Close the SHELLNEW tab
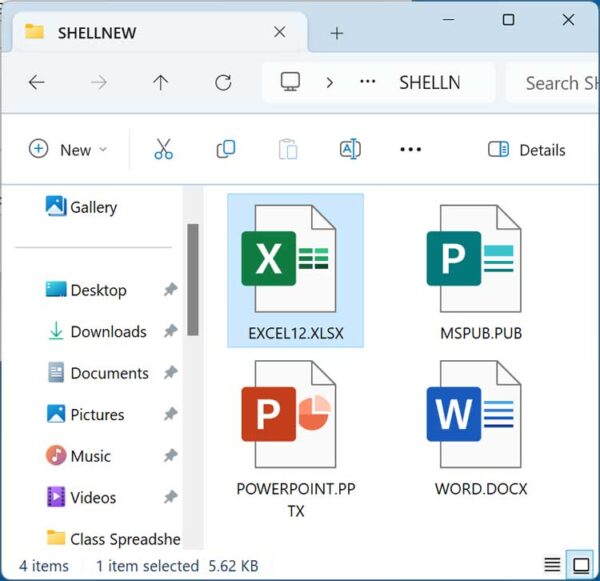This screenshot has width=600, height=581. [280, 32]
